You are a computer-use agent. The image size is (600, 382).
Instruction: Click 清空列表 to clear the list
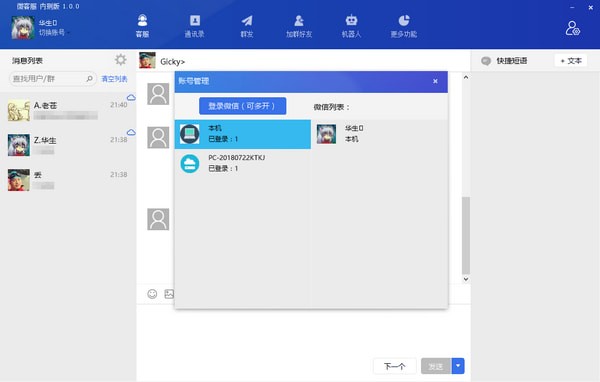114,79
